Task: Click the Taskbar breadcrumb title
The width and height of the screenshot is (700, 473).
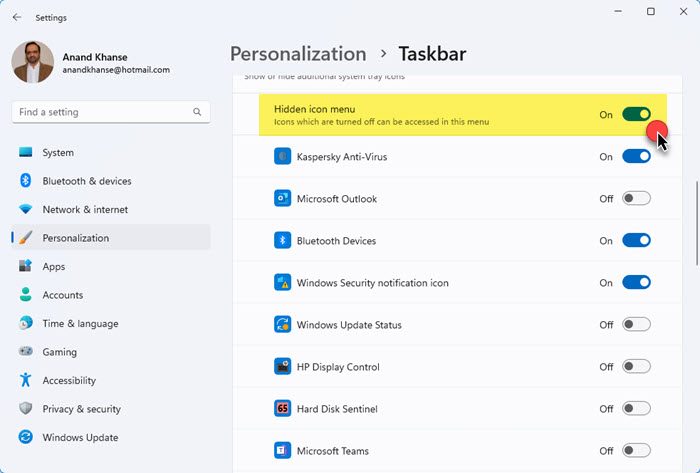Action: pyautogui.click(x=432, y=54)
